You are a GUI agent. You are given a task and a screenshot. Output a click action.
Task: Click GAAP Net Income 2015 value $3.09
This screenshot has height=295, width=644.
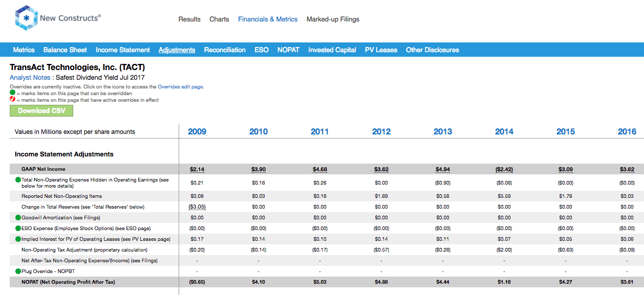(x=566, y=169)
